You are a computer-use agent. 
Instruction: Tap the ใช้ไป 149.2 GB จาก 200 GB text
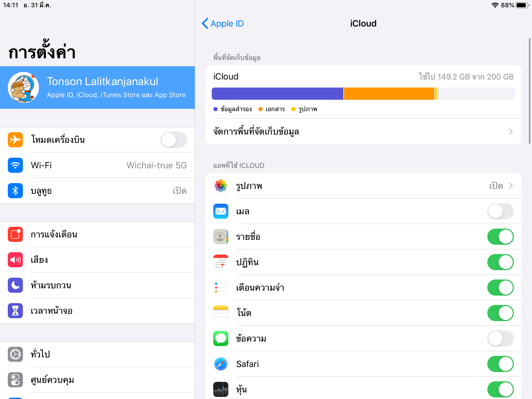[x=466, y=77]
